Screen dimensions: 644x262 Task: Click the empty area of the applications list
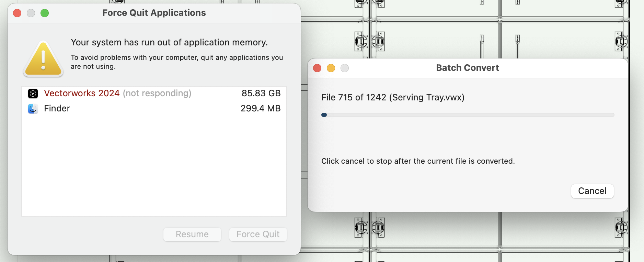point(154,165)
